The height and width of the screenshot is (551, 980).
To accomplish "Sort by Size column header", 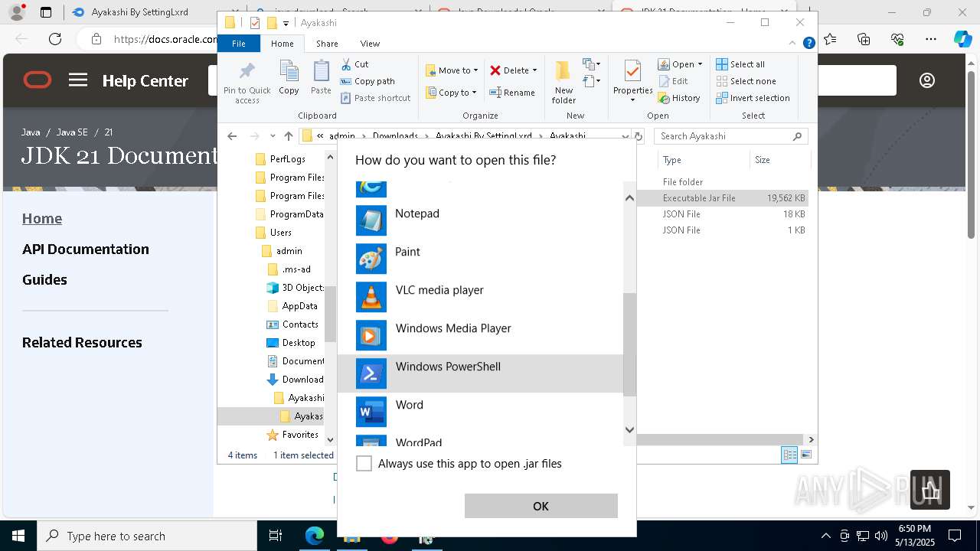I will [779, 160].
